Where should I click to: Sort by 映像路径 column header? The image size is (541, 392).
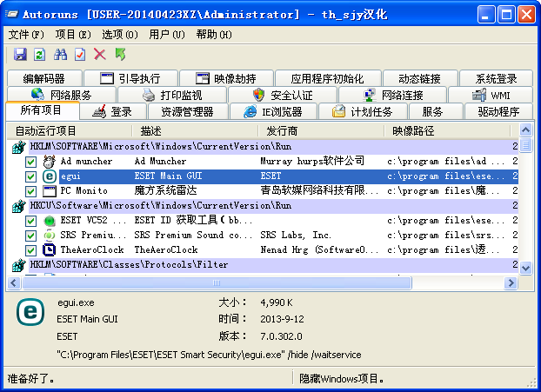(x=447, y=131)
